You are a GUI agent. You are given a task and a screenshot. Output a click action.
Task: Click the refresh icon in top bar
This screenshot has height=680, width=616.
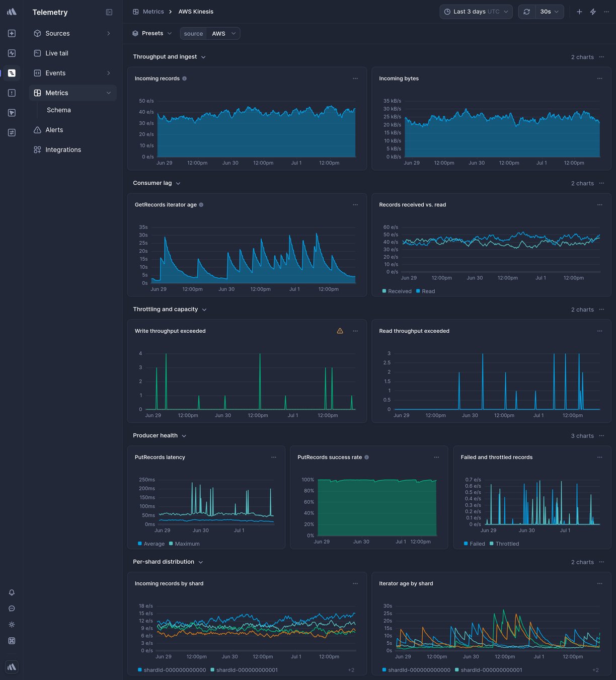pyautogui.click(x=526, y=12)
